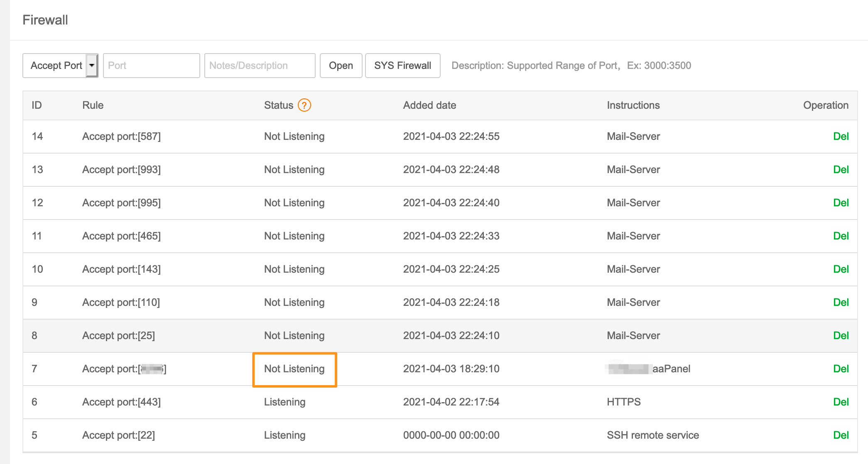
Task: Delete the port 587 rule
Action: pos(840,137)
